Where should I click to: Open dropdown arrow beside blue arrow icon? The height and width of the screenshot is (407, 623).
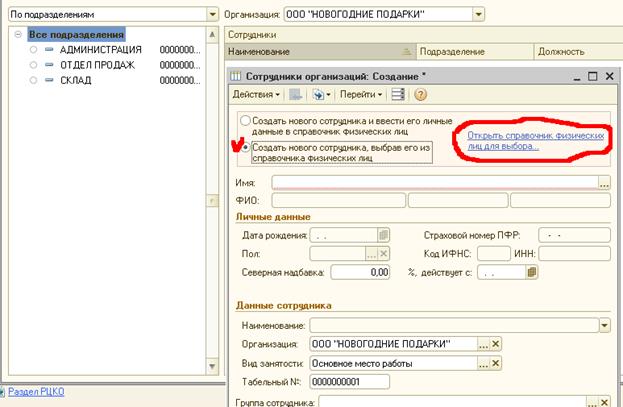pyautogui.click(x=329, y=95)
